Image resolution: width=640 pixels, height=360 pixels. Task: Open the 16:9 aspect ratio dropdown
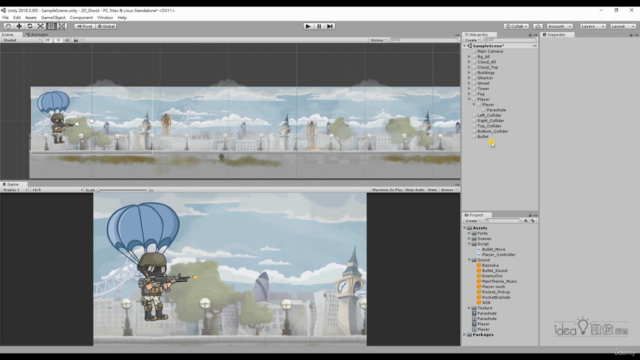pyautogui.click(x=57, y=190)
